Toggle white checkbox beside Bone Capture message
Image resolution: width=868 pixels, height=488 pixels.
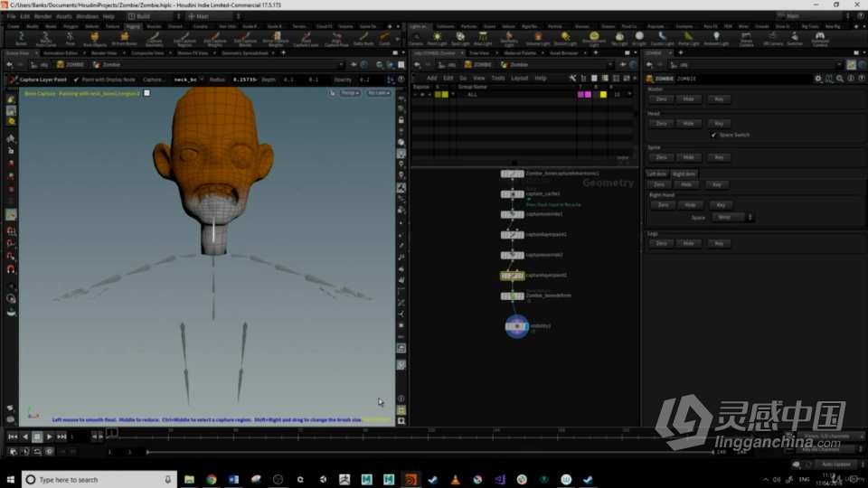click(x=146, y=93)
